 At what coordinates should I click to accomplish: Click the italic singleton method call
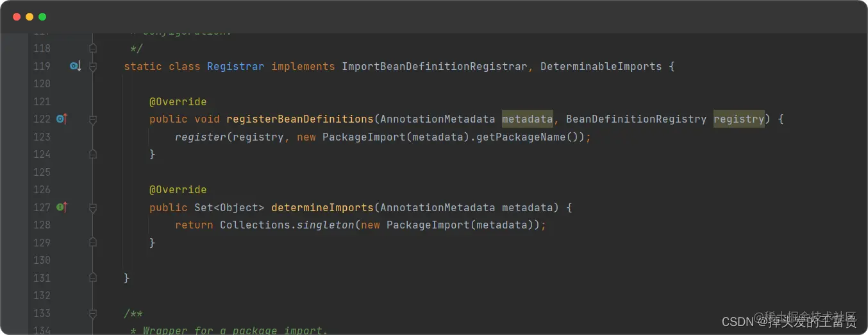325,225
